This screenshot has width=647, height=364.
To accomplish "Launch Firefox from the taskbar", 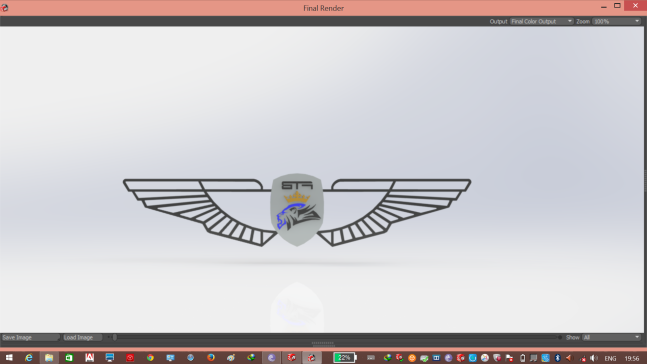I will [x=211, y=358].
